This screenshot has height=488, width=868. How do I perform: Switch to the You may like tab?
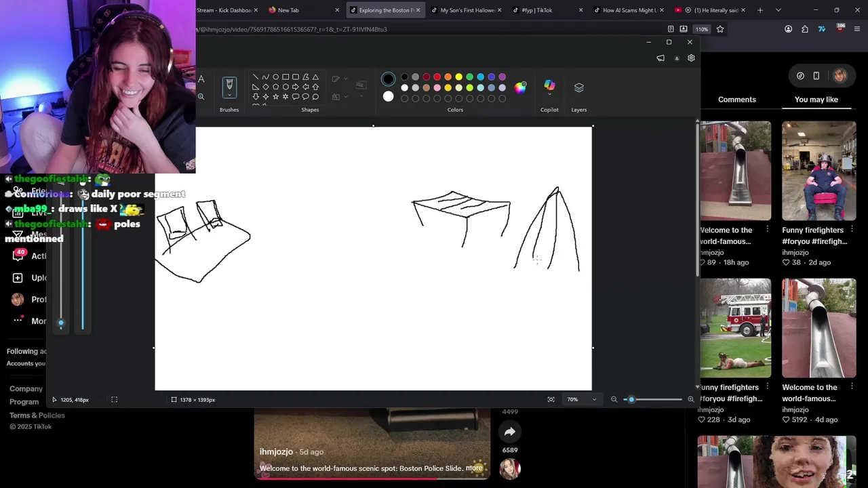816,100
